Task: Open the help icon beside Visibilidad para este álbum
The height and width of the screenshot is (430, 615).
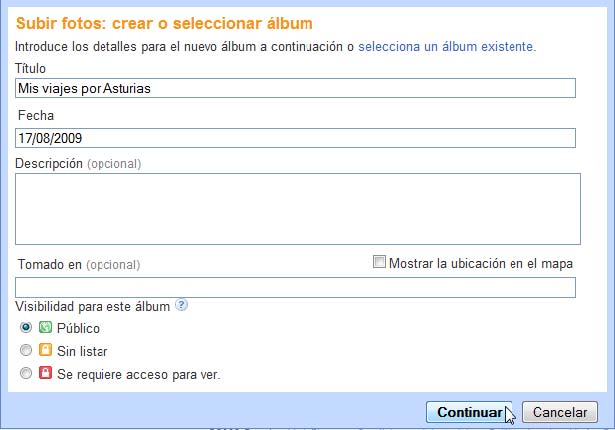Action: 181,305
